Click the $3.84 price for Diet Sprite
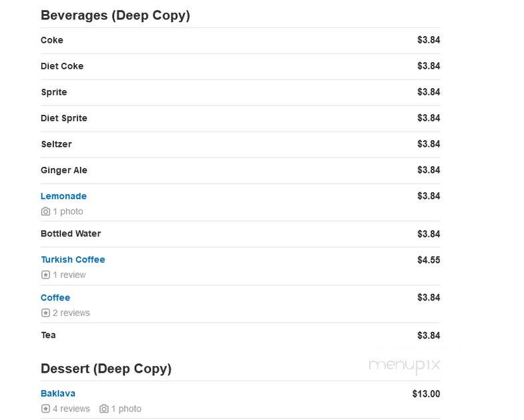524x420 pixels. (x=429, y=118)
